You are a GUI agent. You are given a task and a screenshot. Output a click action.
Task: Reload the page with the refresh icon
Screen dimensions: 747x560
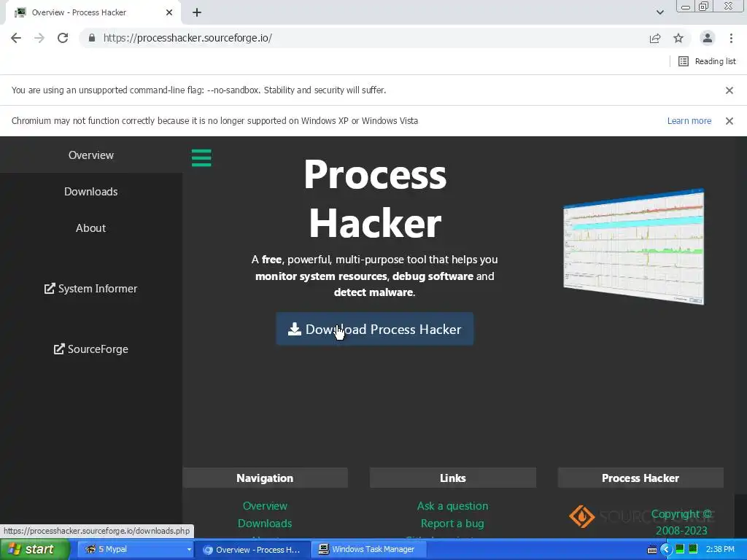point(63,38)
